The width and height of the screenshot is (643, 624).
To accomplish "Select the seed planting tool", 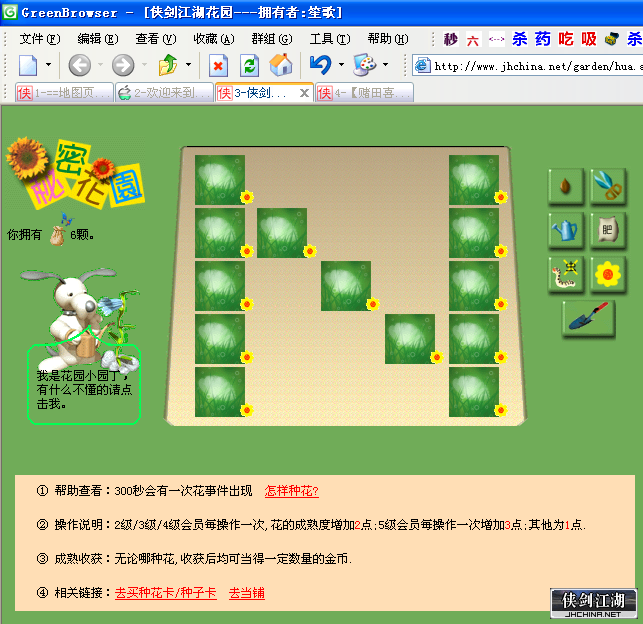I will 565,186.
